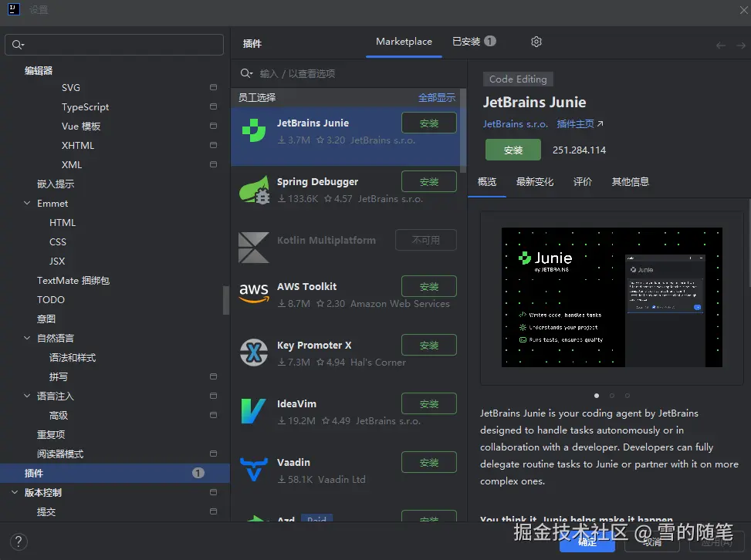Click the AWS Toolkit logo icon

click(254, 293)
